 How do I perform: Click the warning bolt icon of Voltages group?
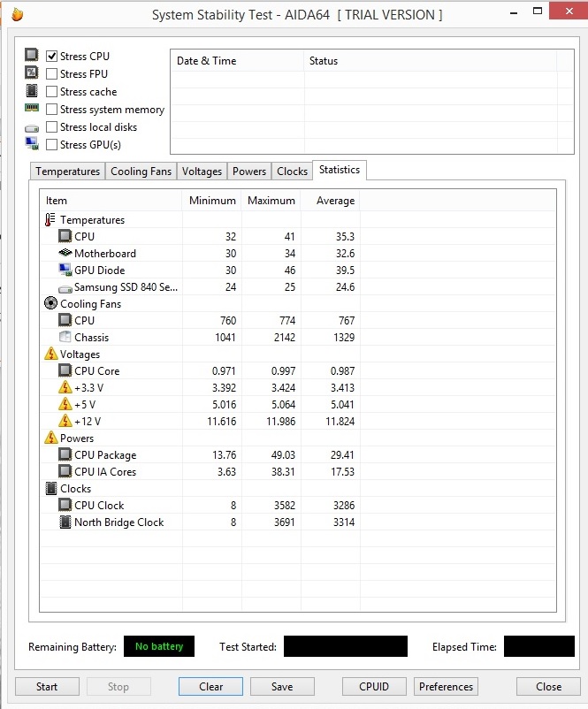tap(51, 354)
